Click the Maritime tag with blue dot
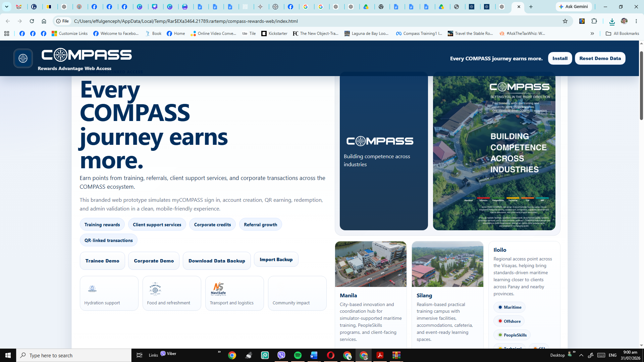Viewport: 644px width, 362px height. tap(509, 307)
